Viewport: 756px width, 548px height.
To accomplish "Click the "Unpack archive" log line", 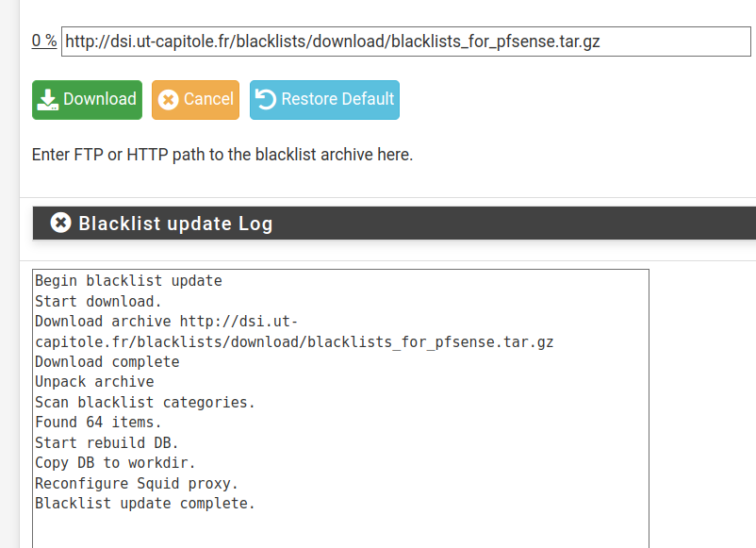I will tap(94, 382).
